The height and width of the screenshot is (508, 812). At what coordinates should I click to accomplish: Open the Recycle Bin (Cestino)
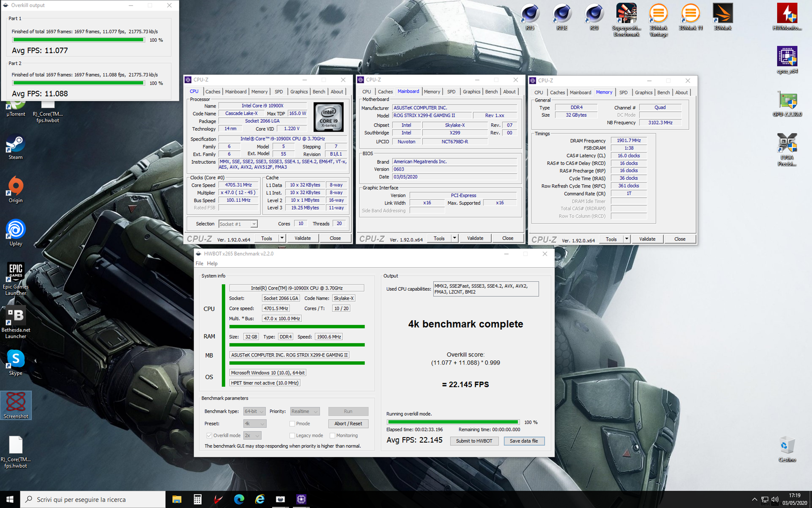(787, 449)
